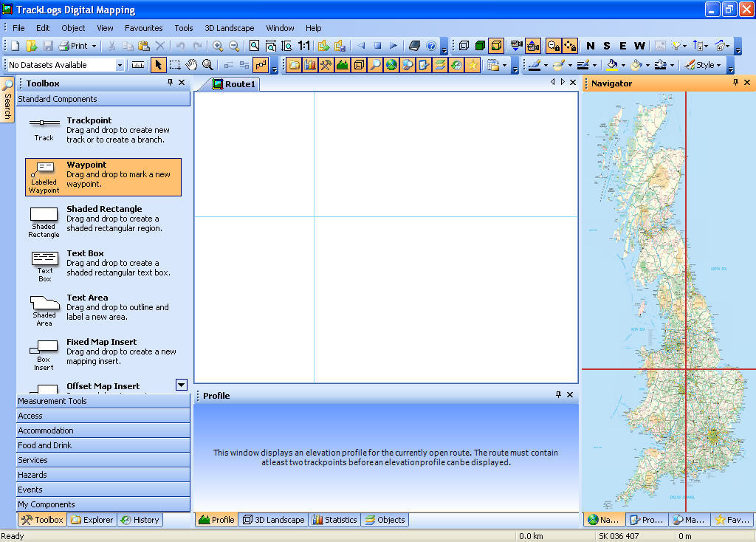Toggle the Statistics chart toolbar button
This screenshot has width=756, height=542.
click(x=310, y=65)
